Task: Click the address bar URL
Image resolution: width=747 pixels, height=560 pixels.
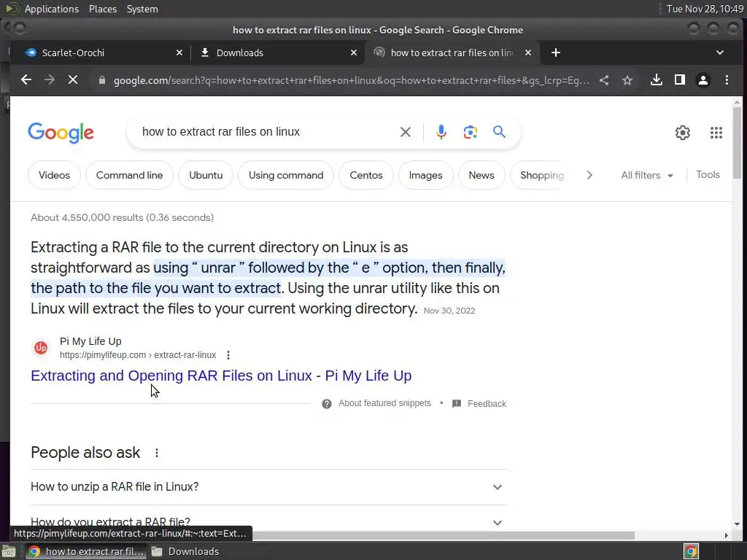Action: pyautogui.click(x=351, y=80)
